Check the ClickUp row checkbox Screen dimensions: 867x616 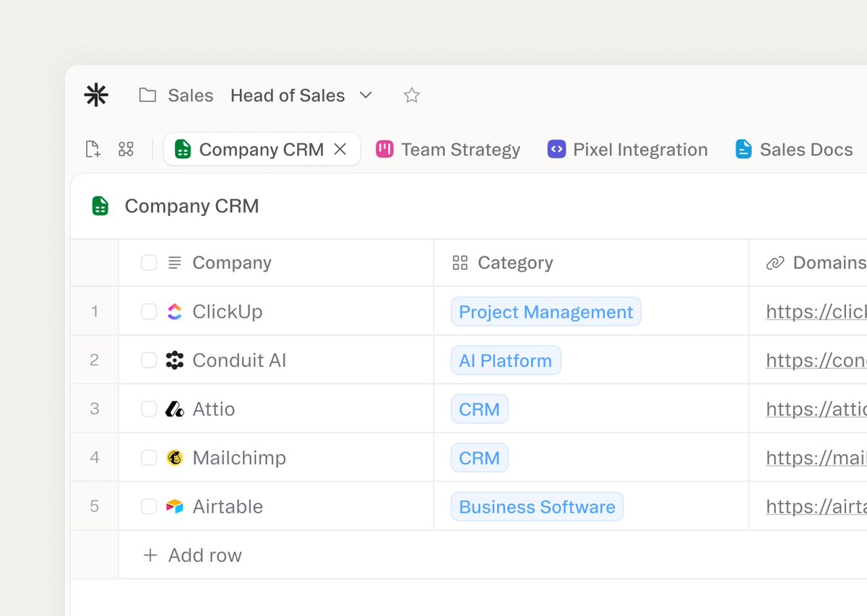(x=149, y=311)
